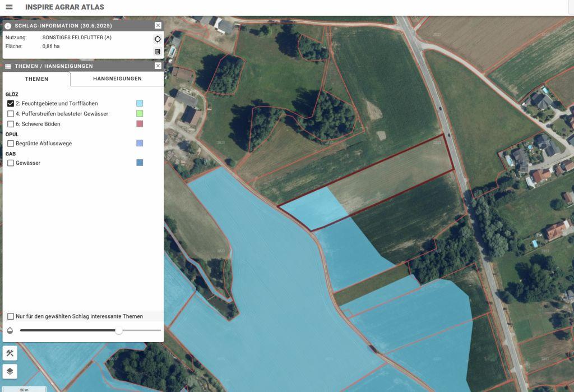Image resolution: width=574 pixels, height=392 pixels.
Task: Tick the Begrünte Abflusswege checkbox
Action: click(x=11, y=144)
